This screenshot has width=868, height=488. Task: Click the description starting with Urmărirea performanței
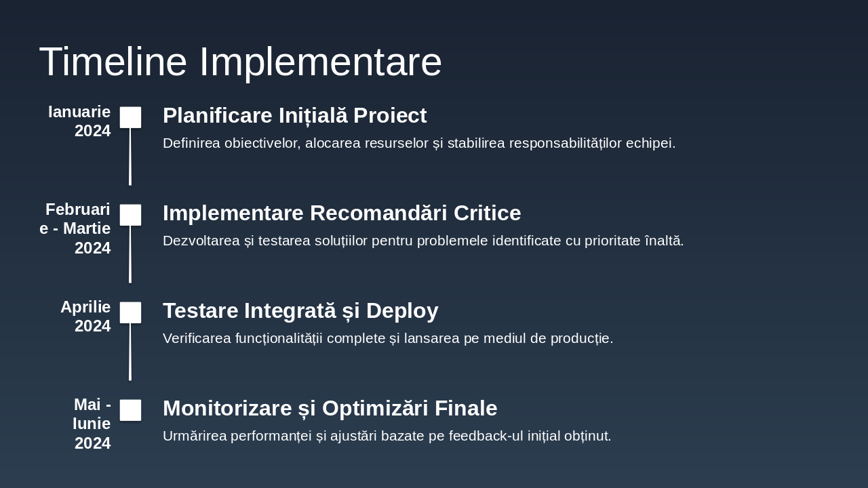(387, 436)
